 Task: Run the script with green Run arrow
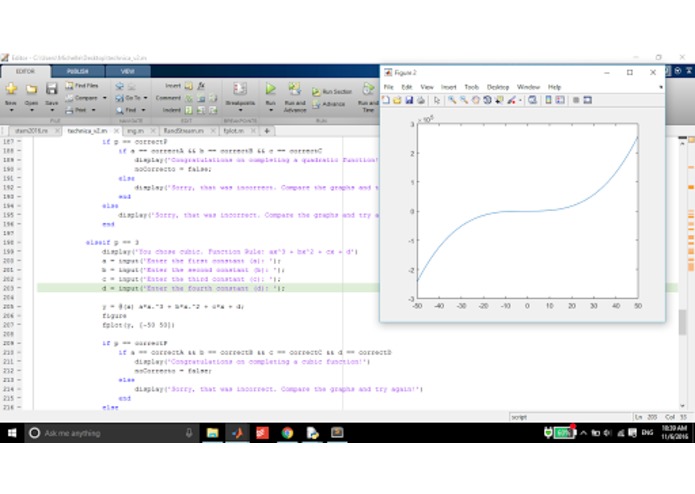[270, 89]
